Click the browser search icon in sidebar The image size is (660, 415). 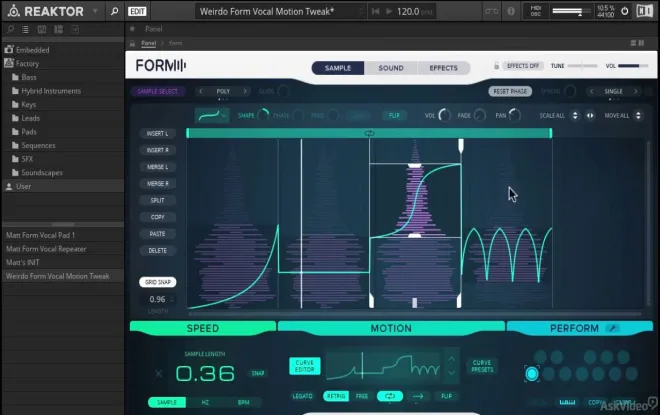pyautogui.click(x=11, y=29)
